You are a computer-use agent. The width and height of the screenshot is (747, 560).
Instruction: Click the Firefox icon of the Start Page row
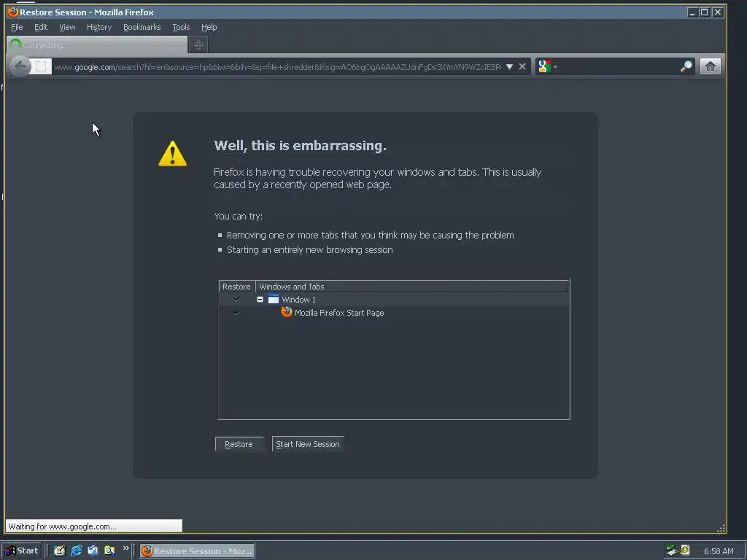[286, 312]
